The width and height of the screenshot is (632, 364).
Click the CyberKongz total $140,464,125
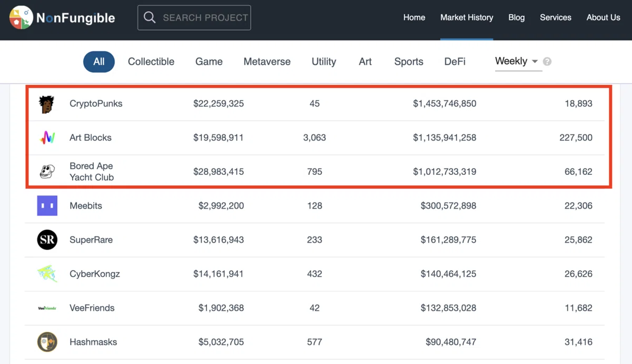(x=448, y=274)
